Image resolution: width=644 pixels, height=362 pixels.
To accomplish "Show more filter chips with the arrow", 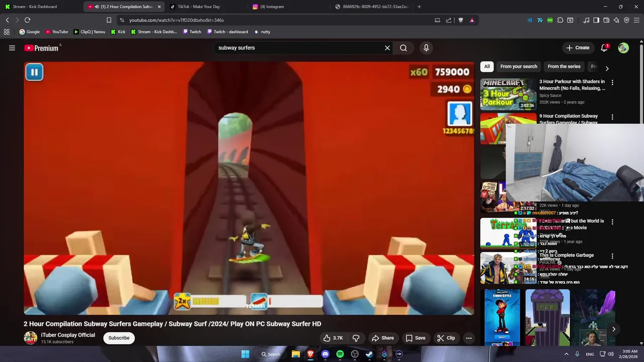I will [x=607, y=68].
